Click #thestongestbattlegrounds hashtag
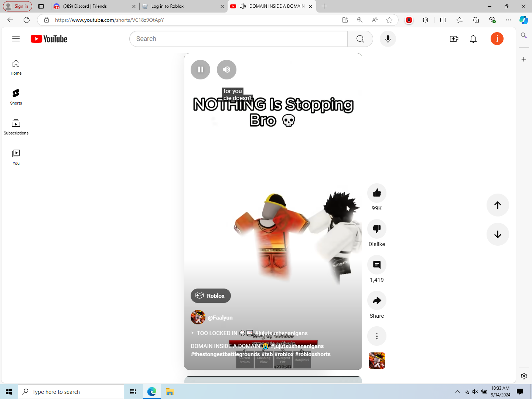The height and width of the screenshot is (399, 532). 225,354
